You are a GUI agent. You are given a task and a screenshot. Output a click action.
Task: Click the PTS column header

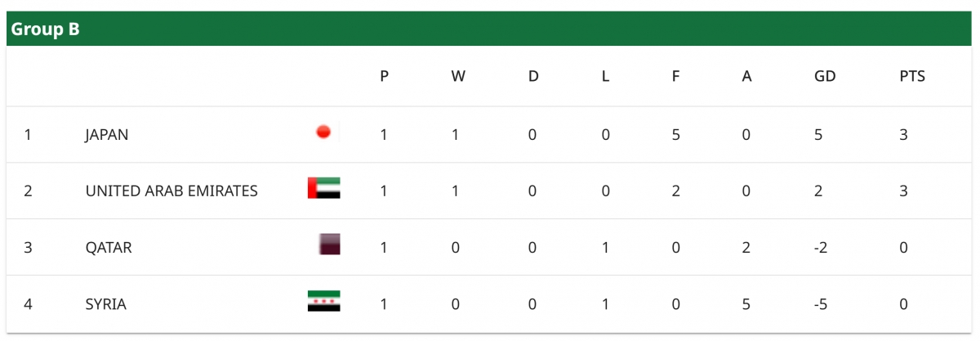tap(912, 77)
